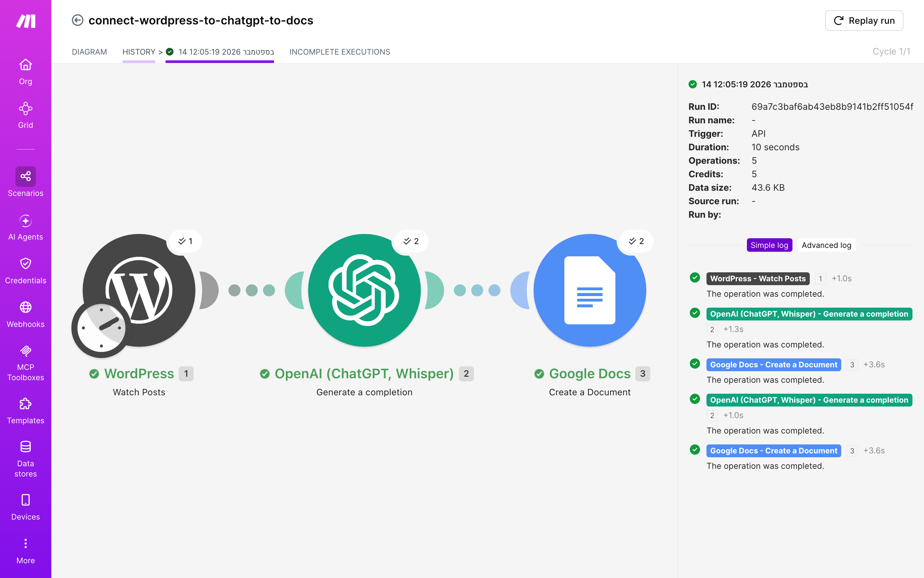Click the 10 seconds duration value
Screen dimensions: 924x578
click(x=775, y=147)
